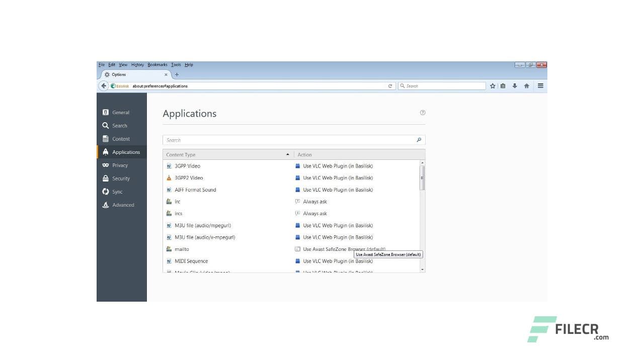Open the General settings panel
The height and width of the screenshot is (362, 644).
119,112
